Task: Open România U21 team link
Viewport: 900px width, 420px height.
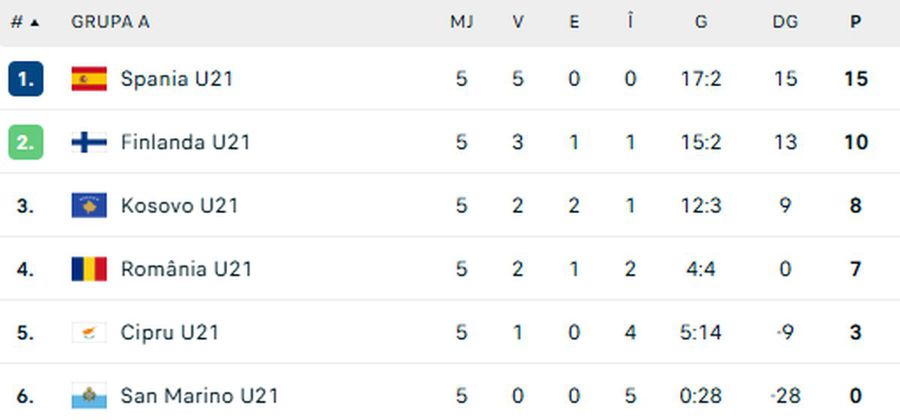Action: 186,269
